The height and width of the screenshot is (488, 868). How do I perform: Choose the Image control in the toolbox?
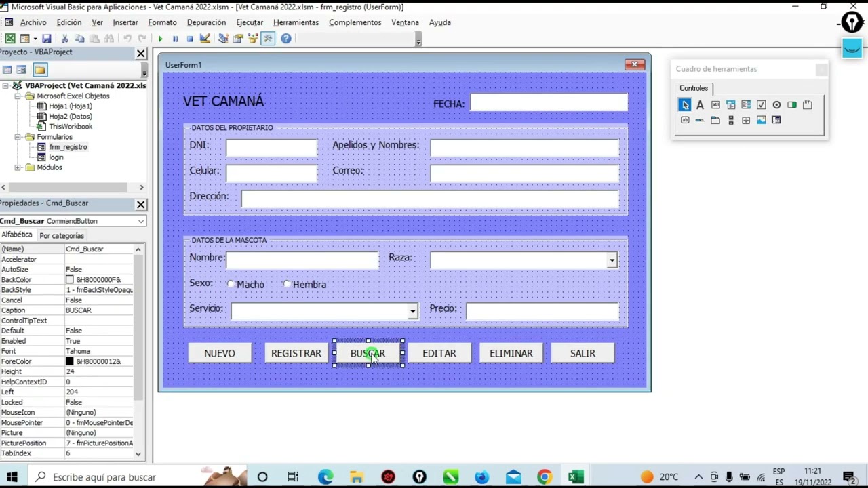pyautogui.click(x=762, y=120)
